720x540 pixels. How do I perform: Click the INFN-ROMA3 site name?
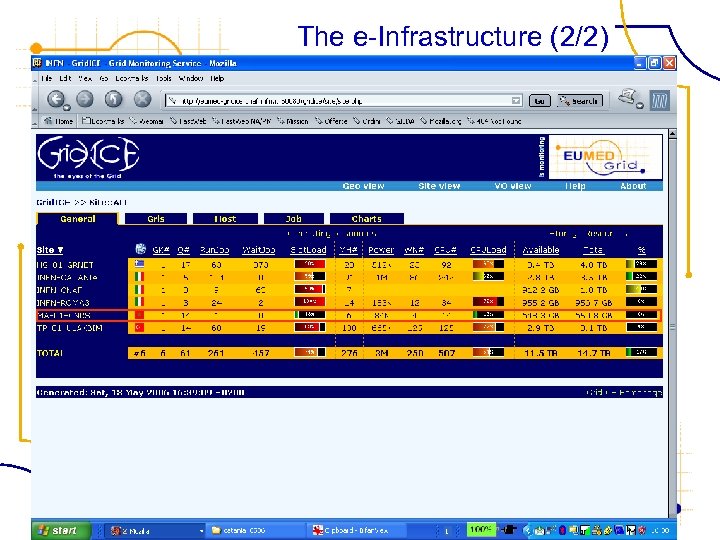(x=63, y=303)
